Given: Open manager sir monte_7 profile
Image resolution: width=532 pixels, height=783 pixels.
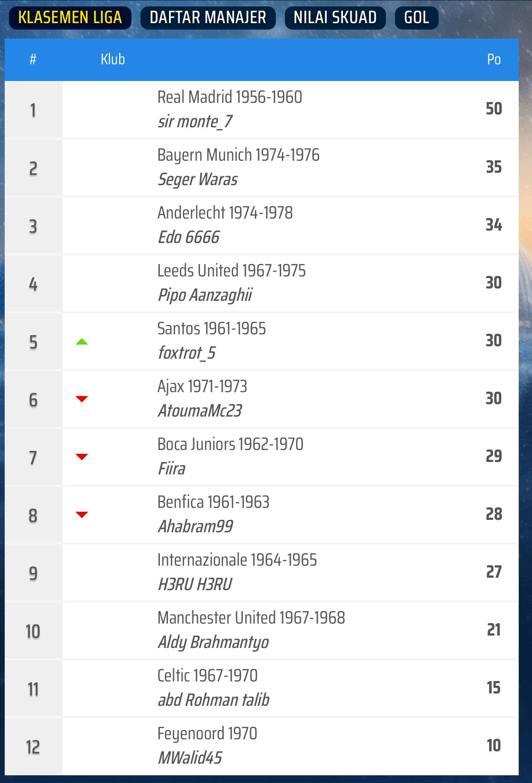Looking at the screenshot, I should [x=195, y=122].
